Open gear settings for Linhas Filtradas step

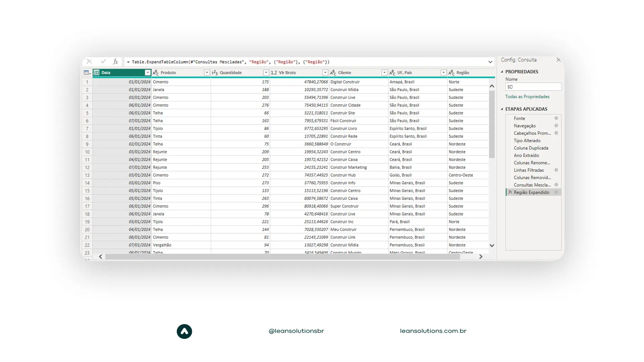pyautogui.click(x=556, y=170)
